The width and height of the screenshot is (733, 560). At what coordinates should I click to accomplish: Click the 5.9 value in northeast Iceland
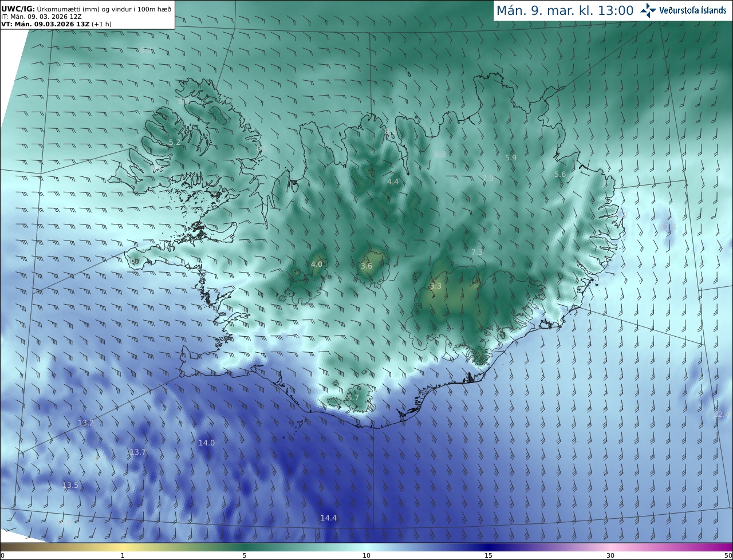click(511, 157)
